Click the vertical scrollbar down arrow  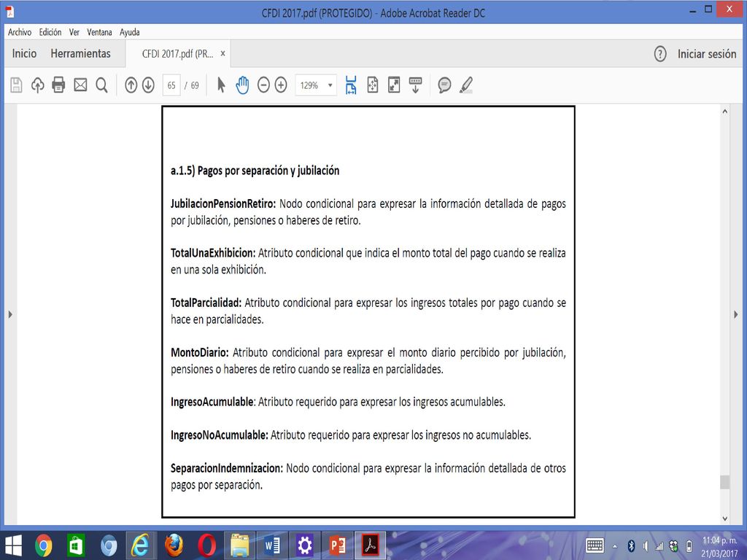[x=724, y=518]
